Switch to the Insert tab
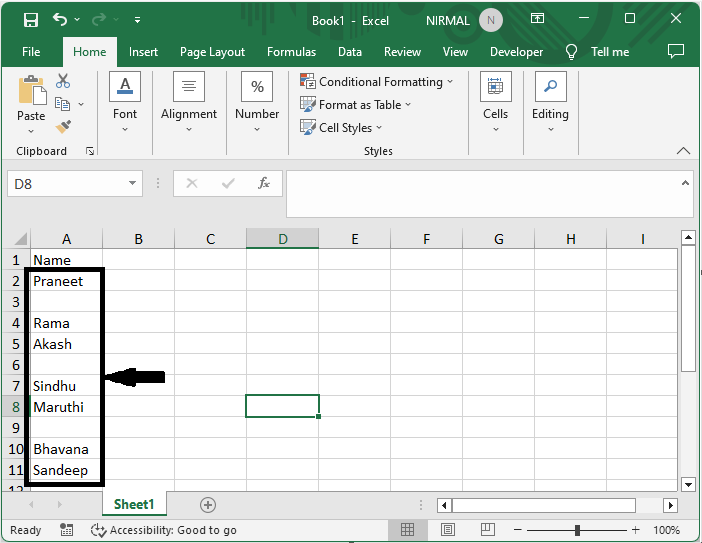 click(143, 52)
